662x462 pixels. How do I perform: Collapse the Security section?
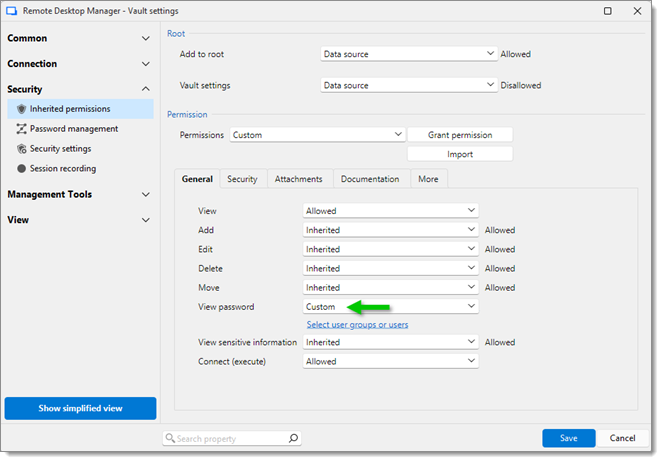pyautogui.click(x=146, y=89)
